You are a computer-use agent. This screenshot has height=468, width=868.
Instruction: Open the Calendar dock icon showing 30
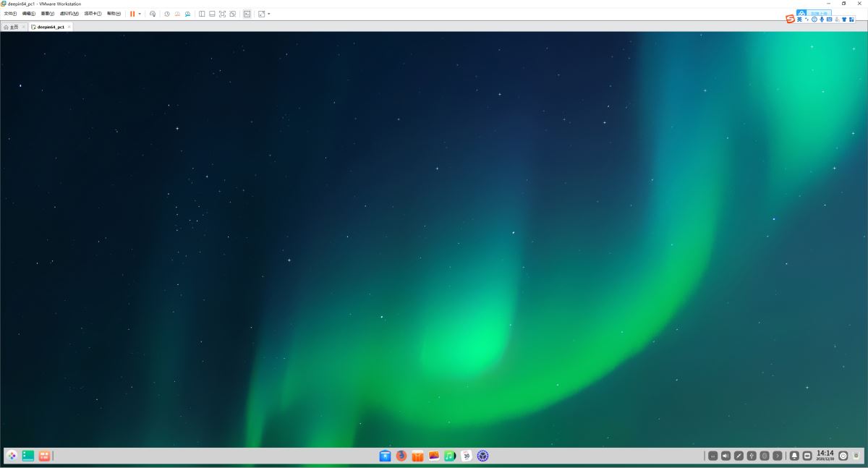click(x=467, y=456)
